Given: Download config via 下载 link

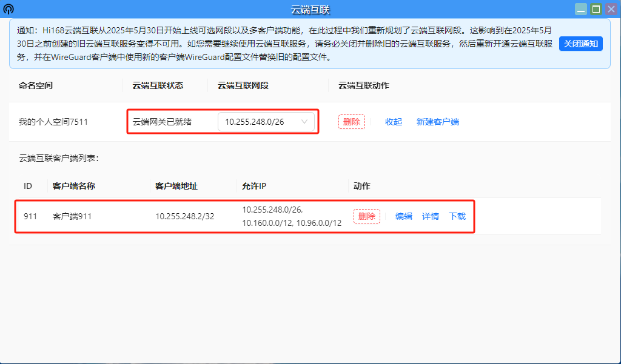Looking at the screenshot, I should [457, 216].
